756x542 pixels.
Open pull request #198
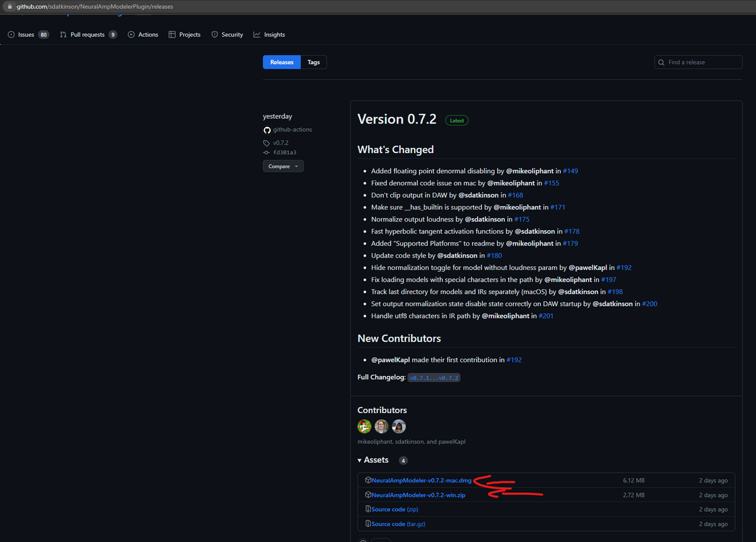point(615,291)
